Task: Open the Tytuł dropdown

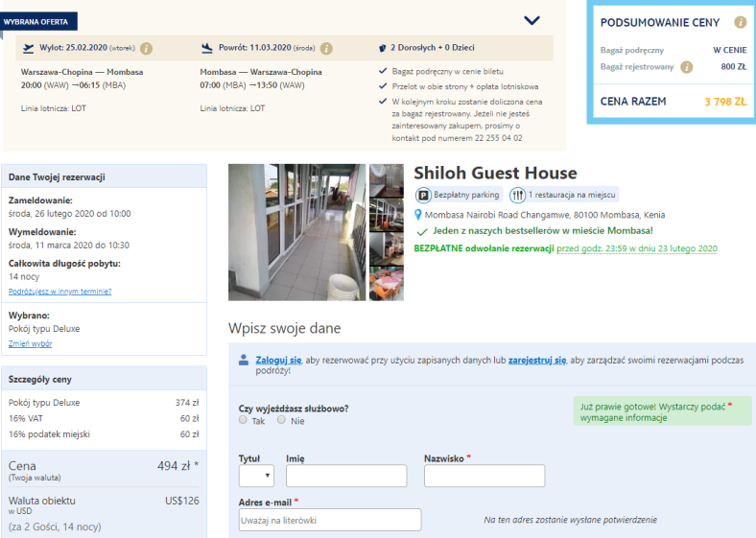Action: click(256, 476)
